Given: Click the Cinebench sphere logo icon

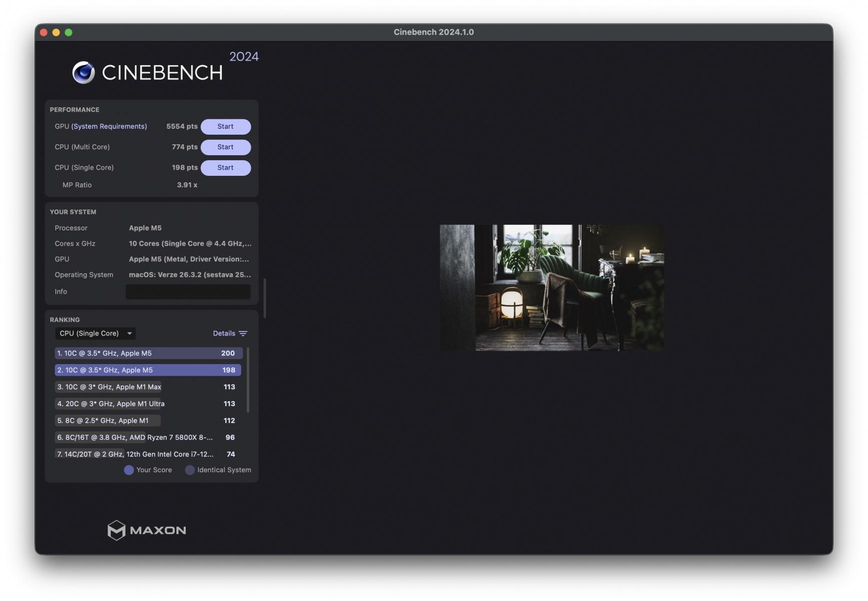Looking at the screenshot, I should [x=84, y=73].
